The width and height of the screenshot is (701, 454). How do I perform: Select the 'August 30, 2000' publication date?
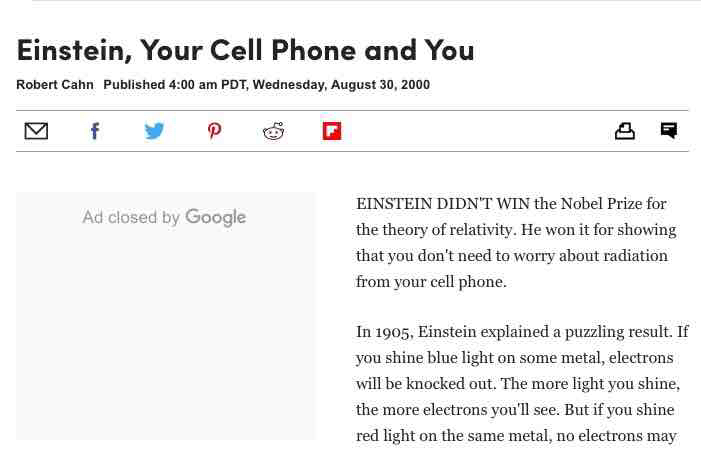(378, 85)
